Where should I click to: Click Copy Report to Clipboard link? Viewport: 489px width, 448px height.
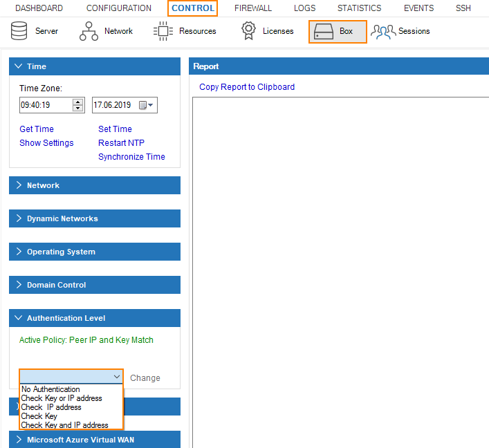click(x=247, y=87)
